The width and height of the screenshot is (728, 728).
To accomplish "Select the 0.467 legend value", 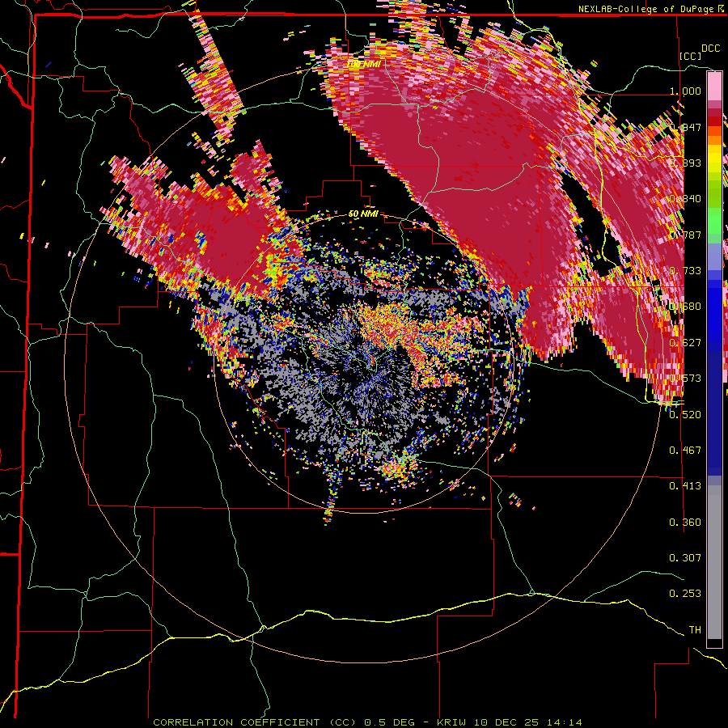I will [685, 450].
